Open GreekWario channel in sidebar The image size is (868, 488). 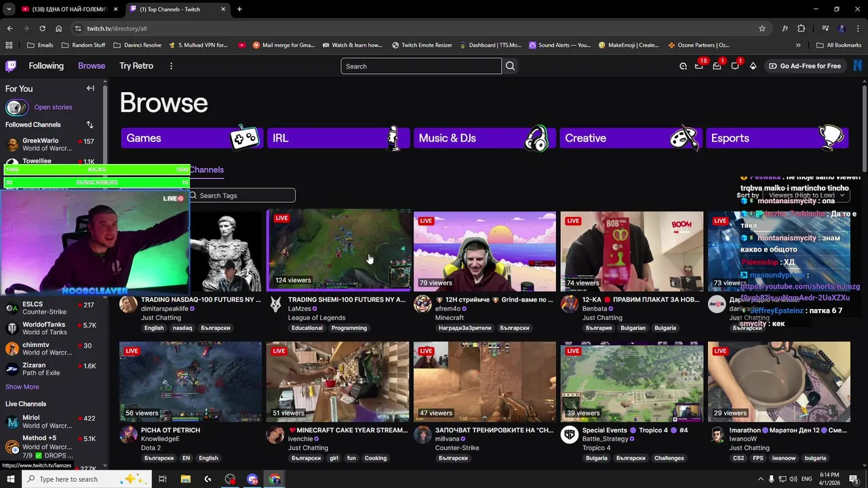point(51,144)
